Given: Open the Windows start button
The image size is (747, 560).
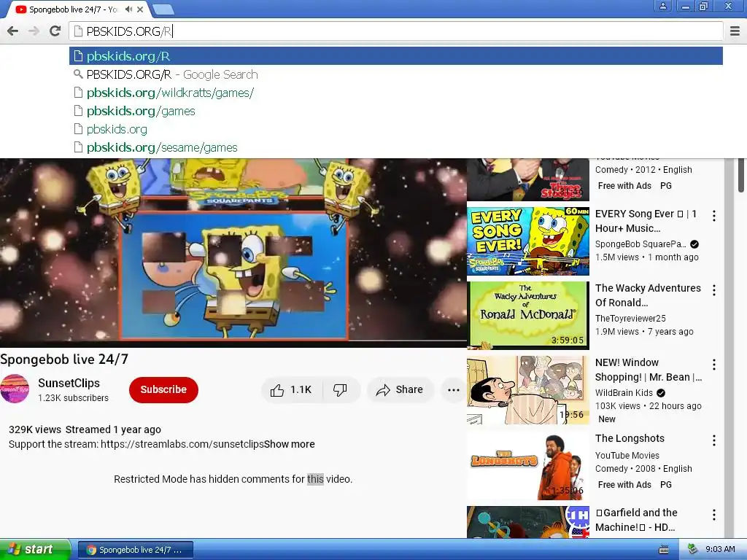Looking at the screenshot, I should [x=35, y=550].
